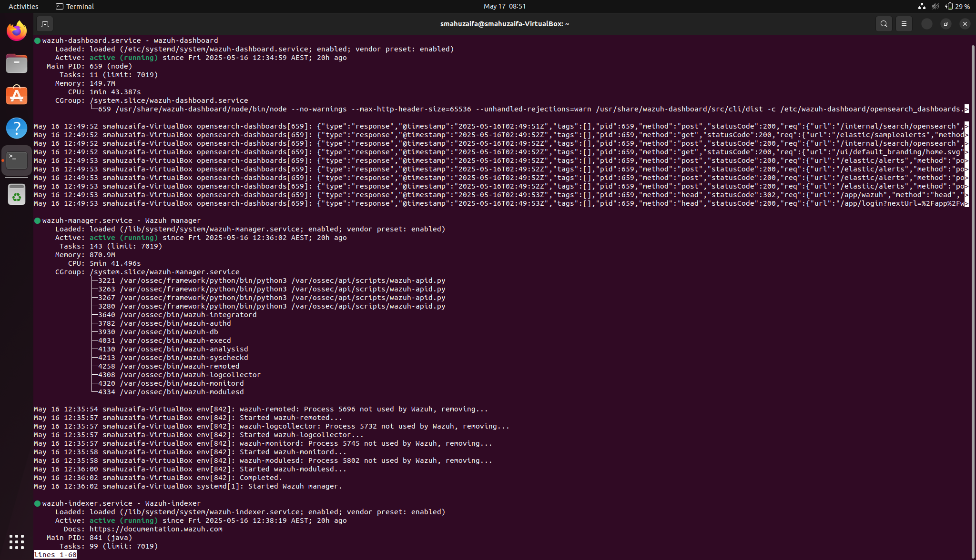The image size is (976, 560).
Task: Click the window title smahuzaifa@smahuzaifa-VirtualBox
Action: 505,24
